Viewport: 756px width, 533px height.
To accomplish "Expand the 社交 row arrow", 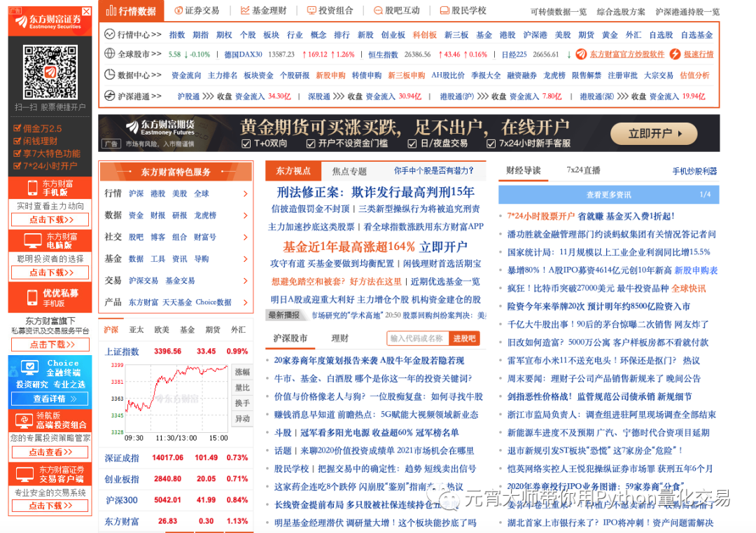I will coord(246,237).
